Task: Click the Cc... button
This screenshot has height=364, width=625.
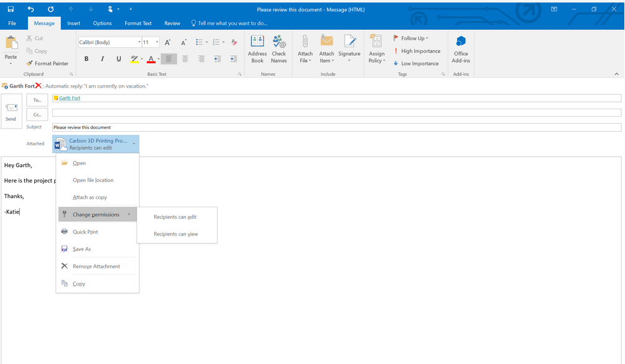Action: point(37,114)
